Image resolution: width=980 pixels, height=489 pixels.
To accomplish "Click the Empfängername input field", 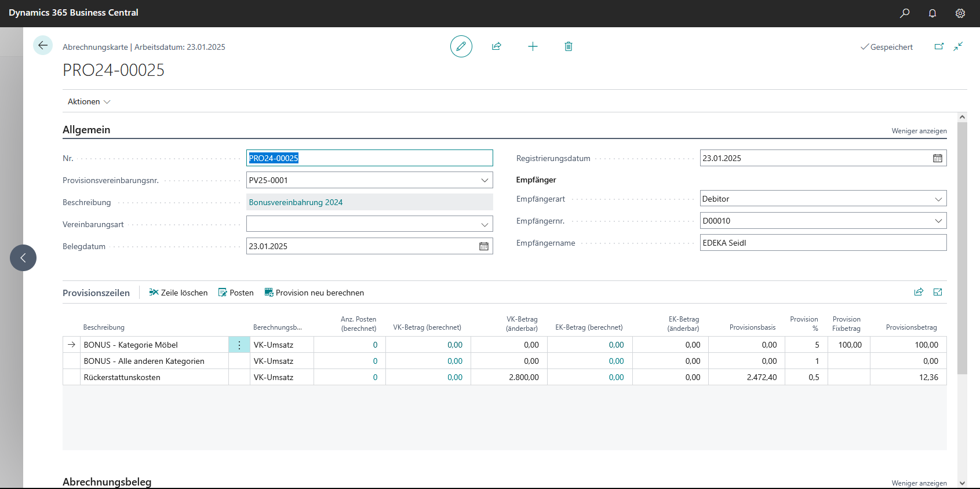I will (823, 243).
